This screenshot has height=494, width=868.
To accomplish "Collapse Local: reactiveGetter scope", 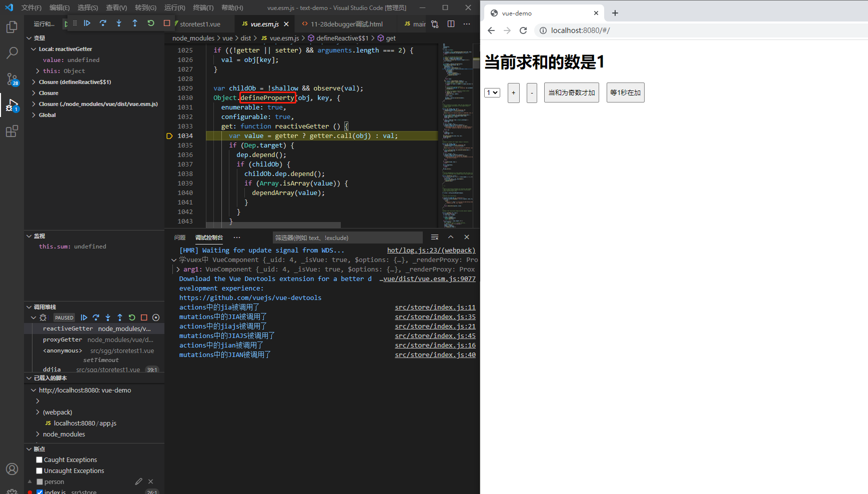I will point(33,49).
